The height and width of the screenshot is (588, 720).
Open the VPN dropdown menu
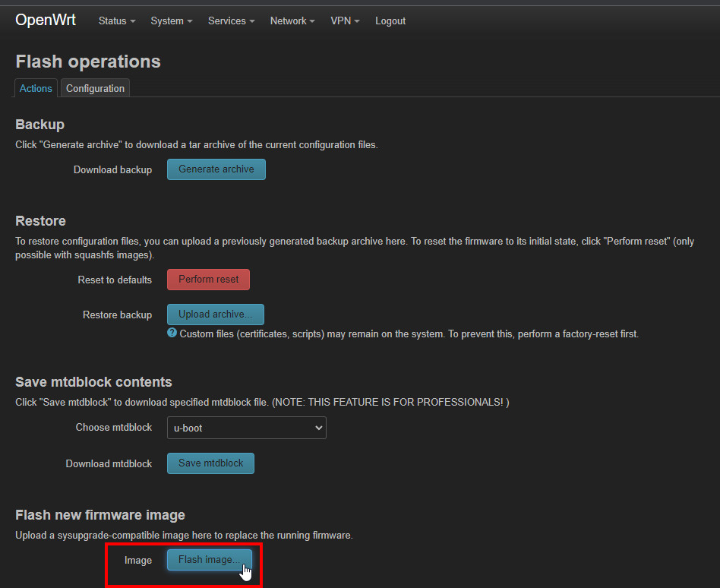pos(345,21)
